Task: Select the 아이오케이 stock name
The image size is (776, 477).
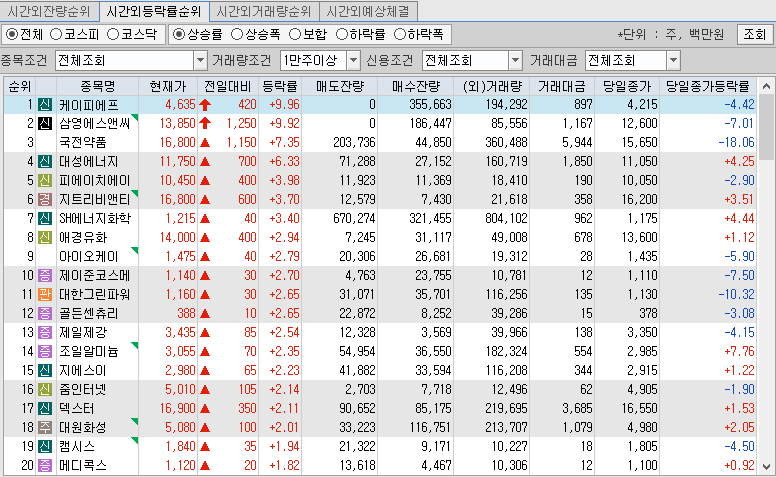Action: [x=89, y=257]
